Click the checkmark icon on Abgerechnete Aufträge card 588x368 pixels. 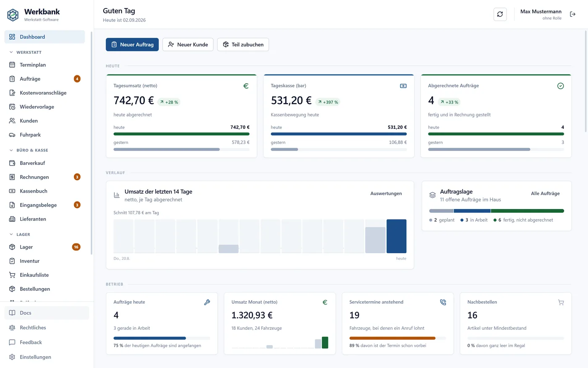(x=560, y=86)
